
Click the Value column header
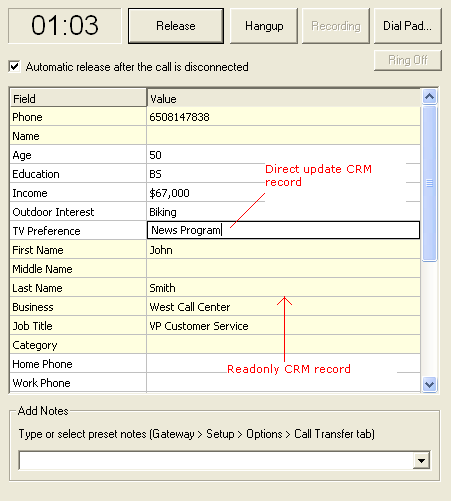click(283, 98)
